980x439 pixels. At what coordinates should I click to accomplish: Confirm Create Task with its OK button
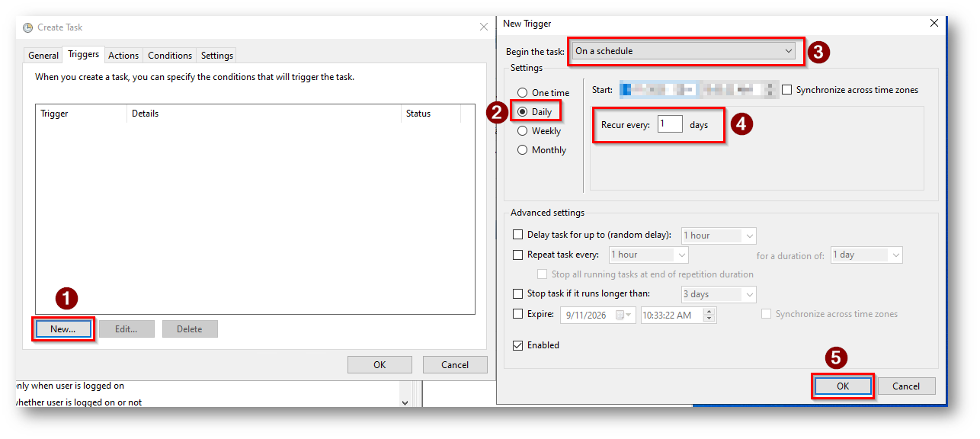(380, 365)
